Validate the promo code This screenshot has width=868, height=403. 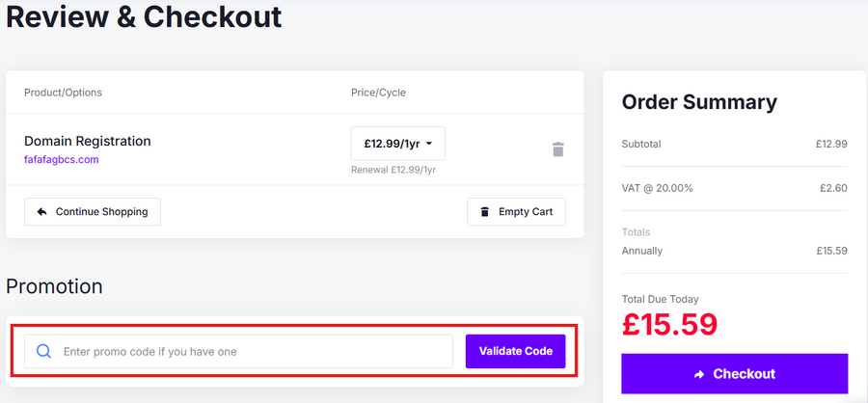pos(515,351)
